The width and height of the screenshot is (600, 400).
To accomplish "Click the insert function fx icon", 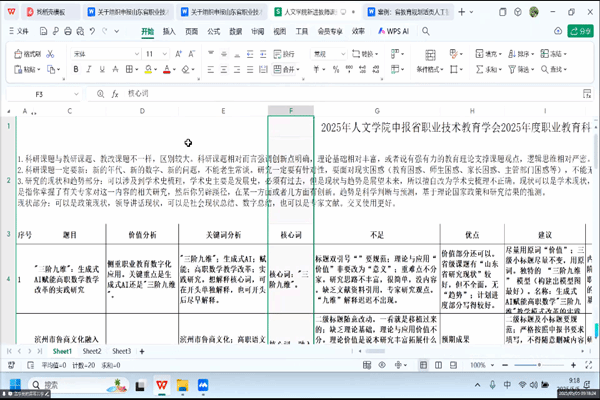I will (x=117, y=93).
